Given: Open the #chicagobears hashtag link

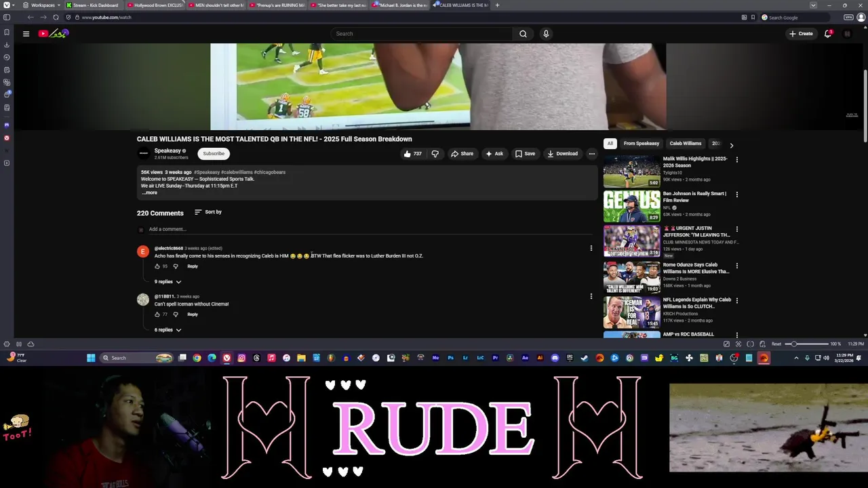Looking at the screenshot, I should pos(269,172).
